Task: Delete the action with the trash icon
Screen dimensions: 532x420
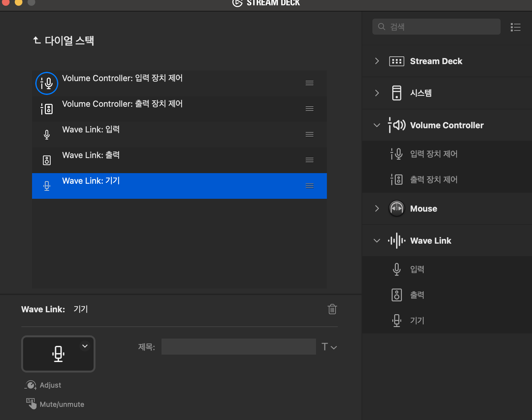Action: (332, 309)
